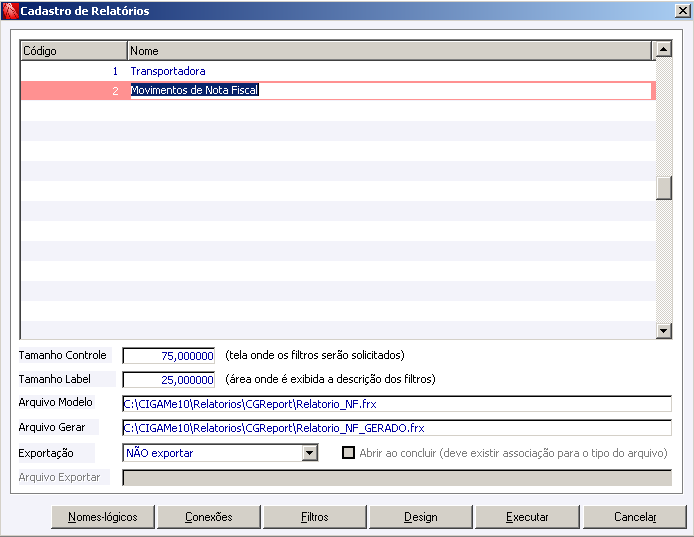
Task: Click the vertical scrollbar thumb of the list
Action: click(663, 188)
